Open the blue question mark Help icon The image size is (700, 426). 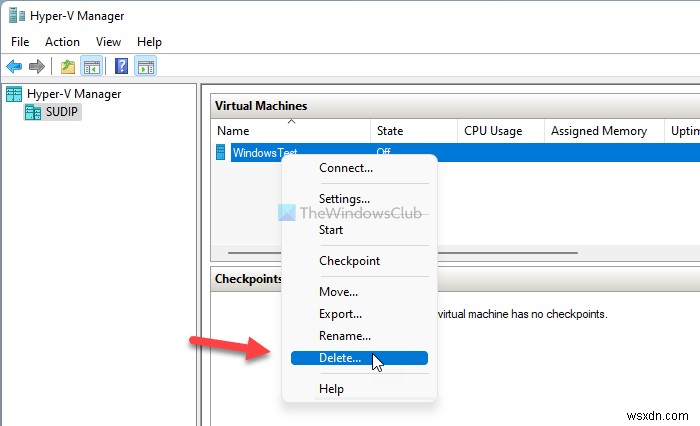tap(121, 67)
